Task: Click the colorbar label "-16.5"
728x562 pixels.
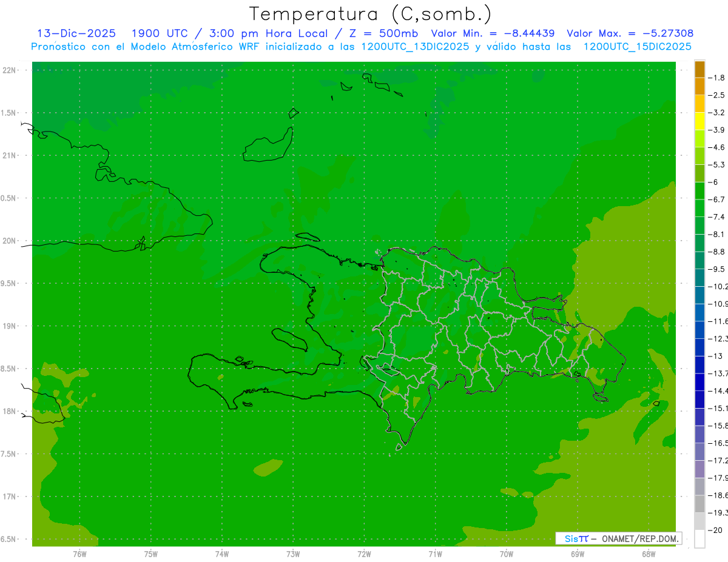Action: pos(718,443)
